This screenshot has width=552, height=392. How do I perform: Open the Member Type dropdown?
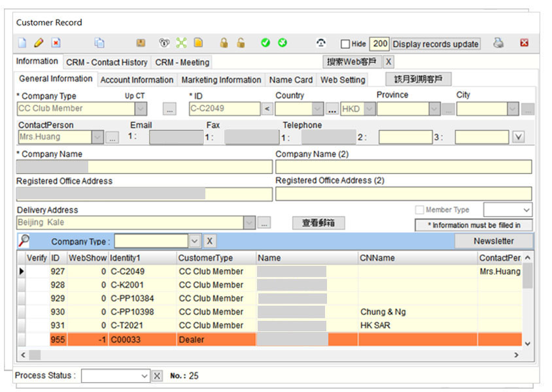526,210
